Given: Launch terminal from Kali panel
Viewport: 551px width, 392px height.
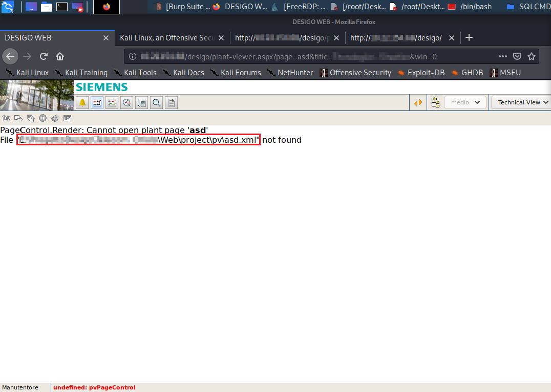Looking at the screenshot, I should [62, 7].
